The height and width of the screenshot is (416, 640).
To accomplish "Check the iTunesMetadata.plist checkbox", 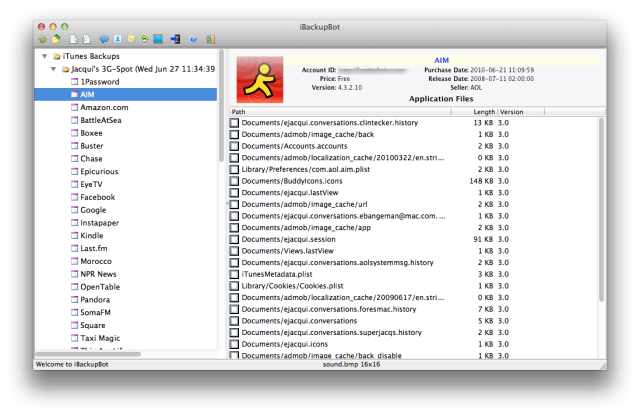I will click(x=234, y=274).
